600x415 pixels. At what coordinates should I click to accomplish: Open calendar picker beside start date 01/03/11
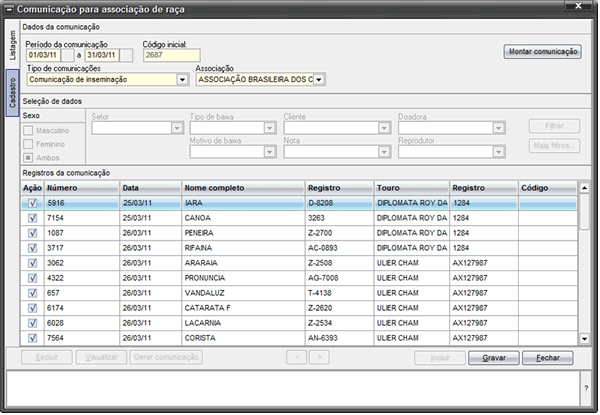68,55
